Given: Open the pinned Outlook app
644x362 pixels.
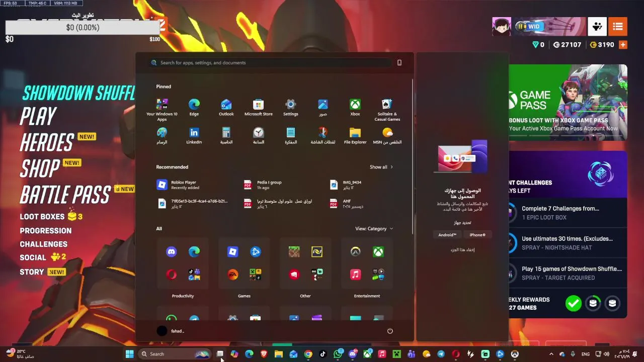Looking at the screenshot, I should pyautogui.click(x=226, y=108).
